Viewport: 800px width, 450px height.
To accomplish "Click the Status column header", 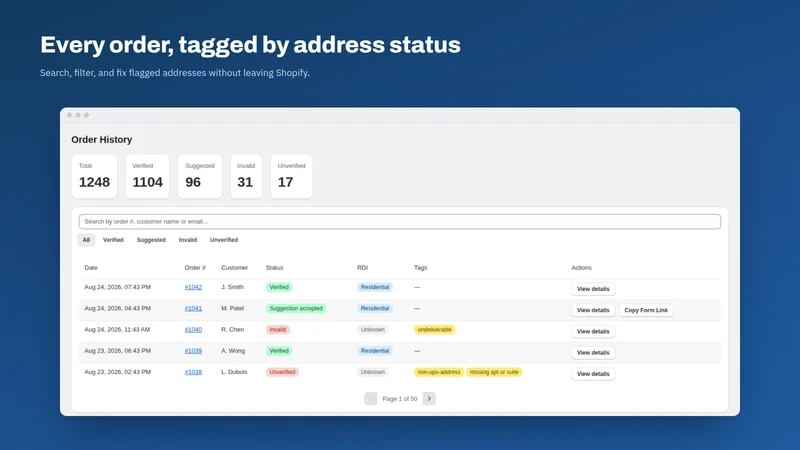I will tap(274, 268).
